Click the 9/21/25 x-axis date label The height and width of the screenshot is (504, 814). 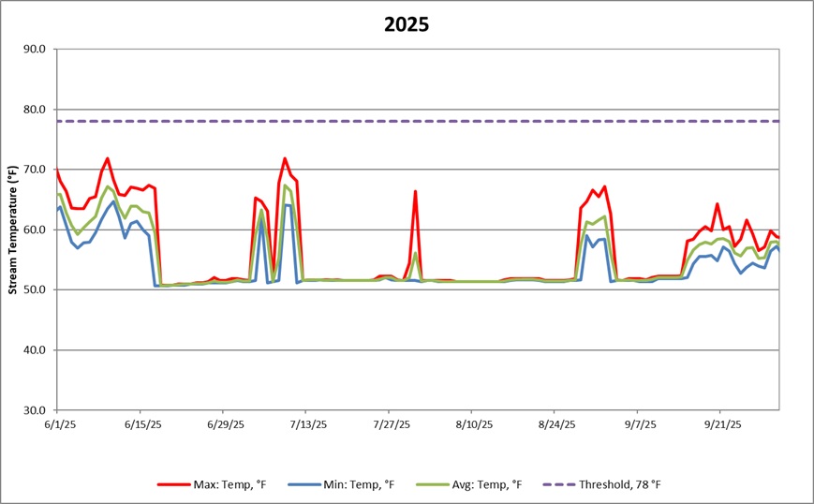pyautogui.click(x=719, y=424)
